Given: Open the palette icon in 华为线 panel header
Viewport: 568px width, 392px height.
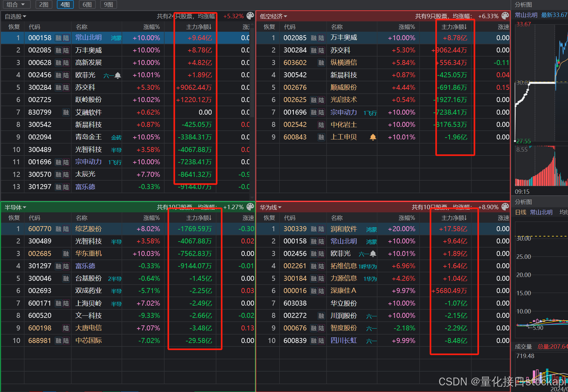Looking at the screenshot, I should point(505,207).
